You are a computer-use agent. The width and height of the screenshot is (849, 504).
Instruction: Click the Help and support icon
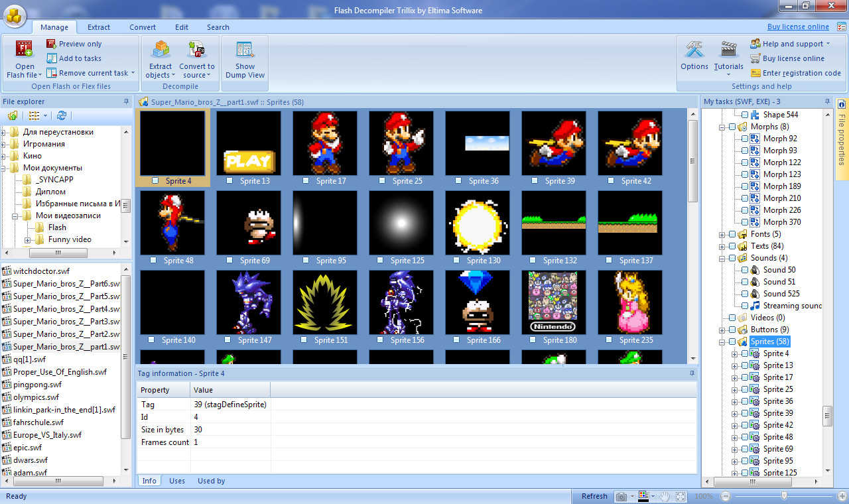coord(755,44)
